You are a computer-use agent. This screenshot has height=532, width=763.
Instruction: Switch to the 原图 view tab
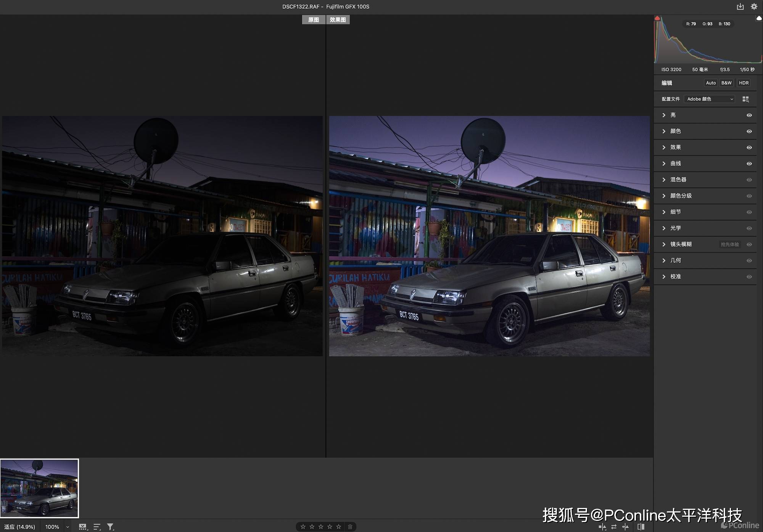(x=314, y=20)
